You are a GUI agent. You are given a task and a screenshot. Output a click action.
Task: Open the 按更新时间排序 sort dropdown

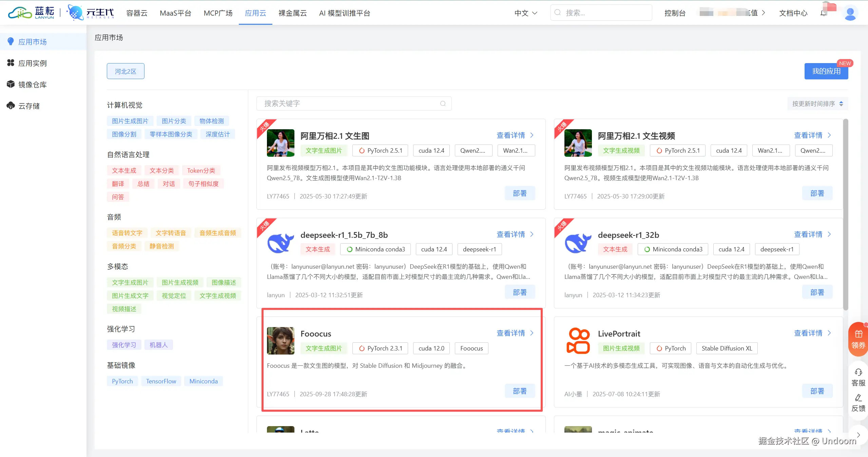817,103
